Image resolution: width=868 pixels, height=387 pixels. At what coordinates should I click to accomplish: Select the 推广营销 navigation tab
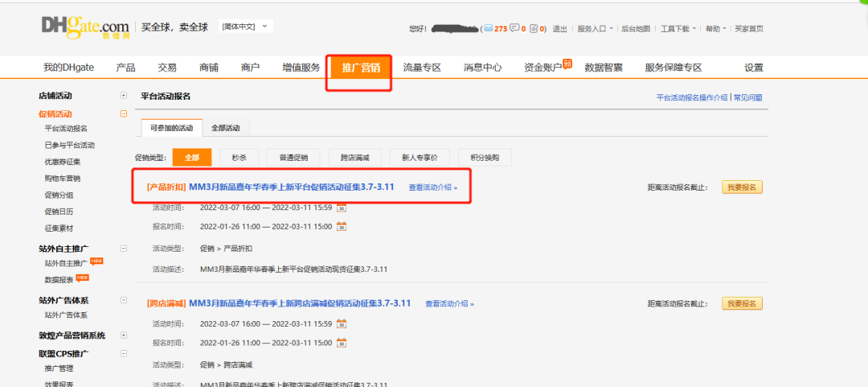(361, 68)
